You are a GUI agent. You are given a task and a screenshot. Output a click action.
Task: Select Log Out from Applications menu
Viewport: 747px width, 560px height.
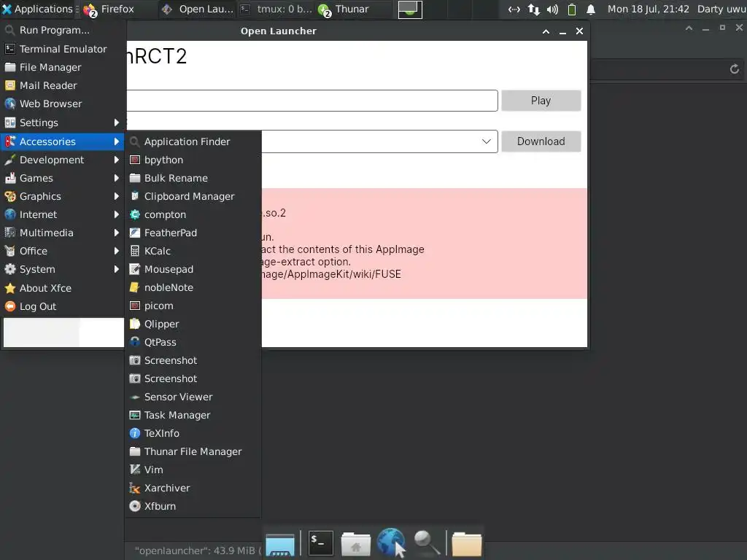63,306
